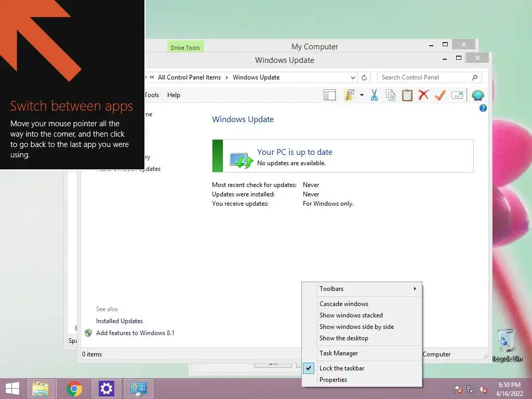Viewport: 532px width, 399px height.
Task: Click 'Updates were installed:' label
Action: (243, 194)
